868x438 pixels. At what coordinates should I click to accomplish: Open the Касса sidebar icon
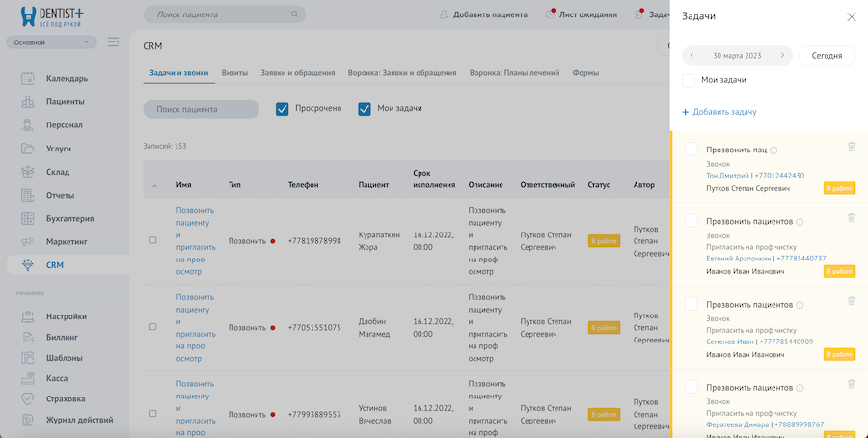coord(28,378)
